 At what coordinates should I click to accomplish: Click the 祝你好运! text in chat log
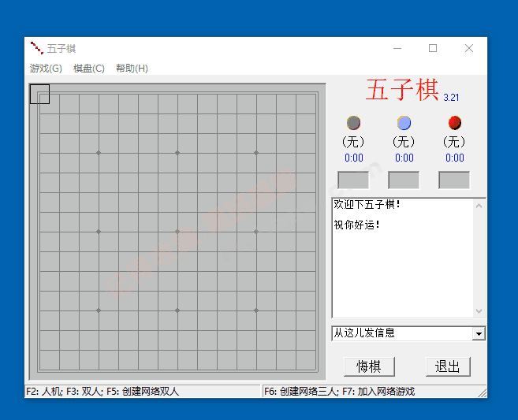[356, 225]
